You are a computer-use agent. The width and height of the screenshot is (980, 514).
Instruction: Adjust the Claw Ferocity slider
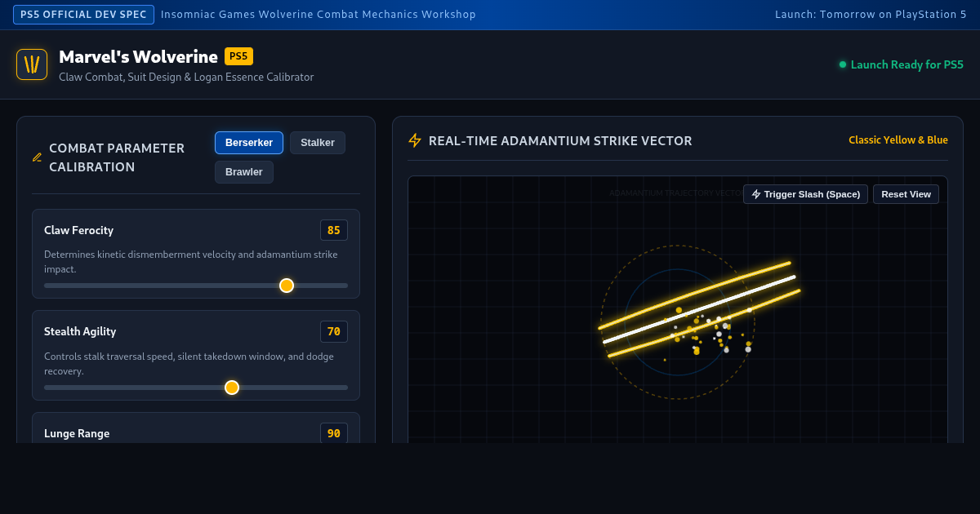(196, 286)
